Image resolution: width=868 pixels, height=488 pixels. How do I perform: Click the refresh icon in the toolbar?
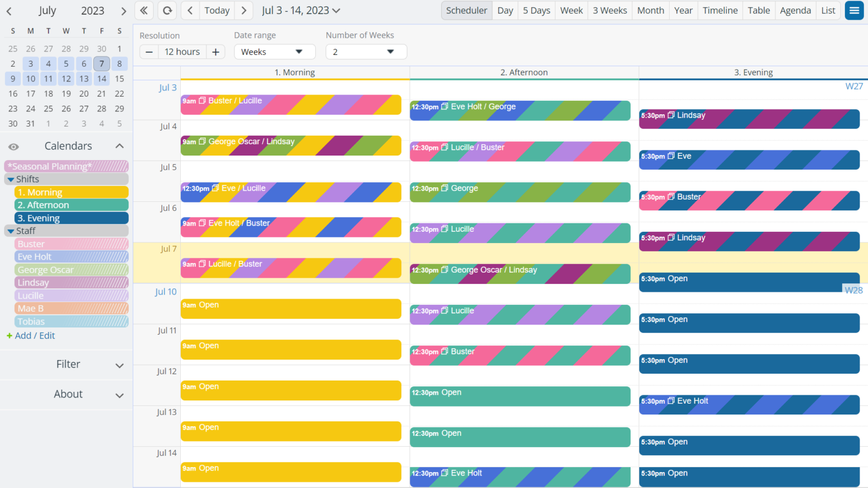[x=167, y=10]
